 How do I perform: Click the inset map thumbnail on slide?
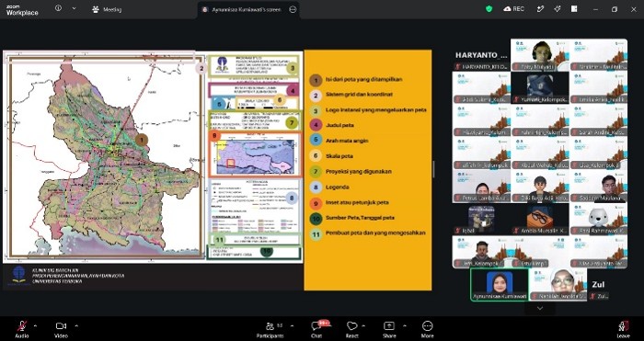coord(255,157)
